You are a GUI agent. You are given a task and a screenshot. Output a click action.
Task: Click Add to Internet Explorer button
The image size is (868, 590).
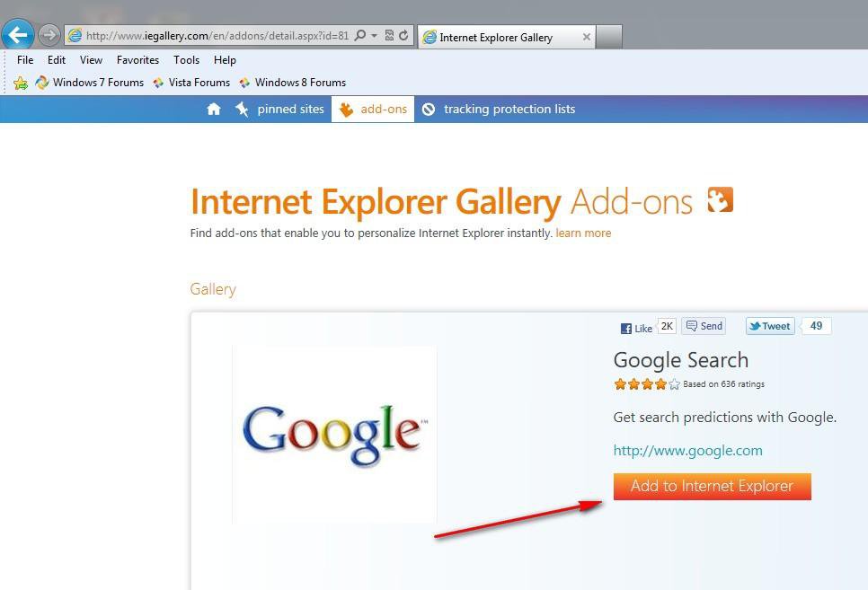pyautogui.click(x=712, y=487)
